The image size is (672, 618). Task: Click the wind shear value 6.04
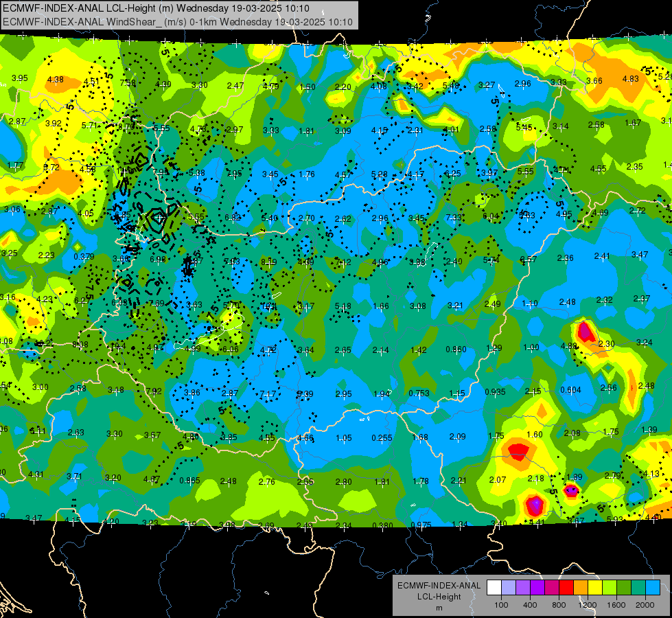click(x=491, y=216)
